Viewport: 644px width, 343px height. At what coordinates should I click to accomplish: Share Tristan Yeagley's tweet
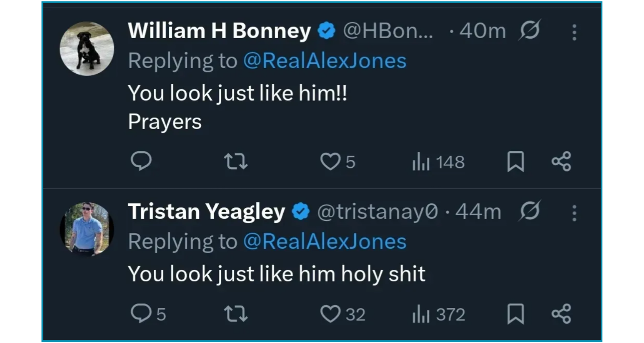pyautogui.click(x=561, y=314)
